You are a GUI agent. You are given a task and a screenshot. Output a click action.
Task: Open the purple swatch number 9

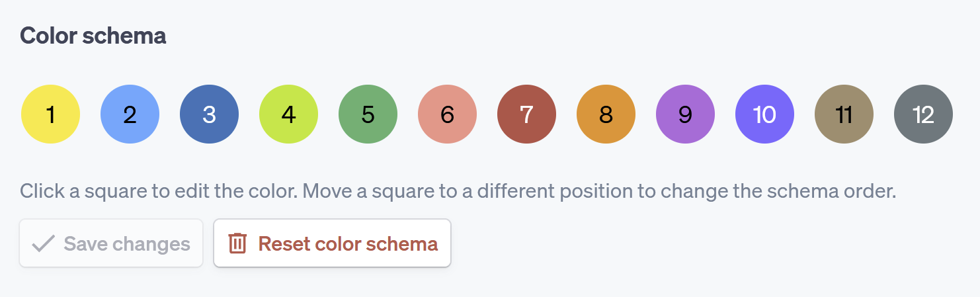tap(685, 114)
